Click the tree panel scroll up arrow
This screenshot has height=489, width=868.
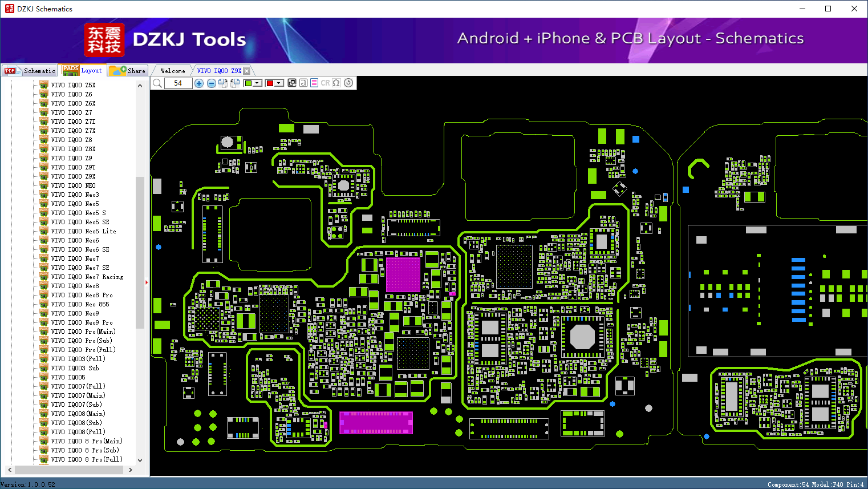(x=140, y=86)
